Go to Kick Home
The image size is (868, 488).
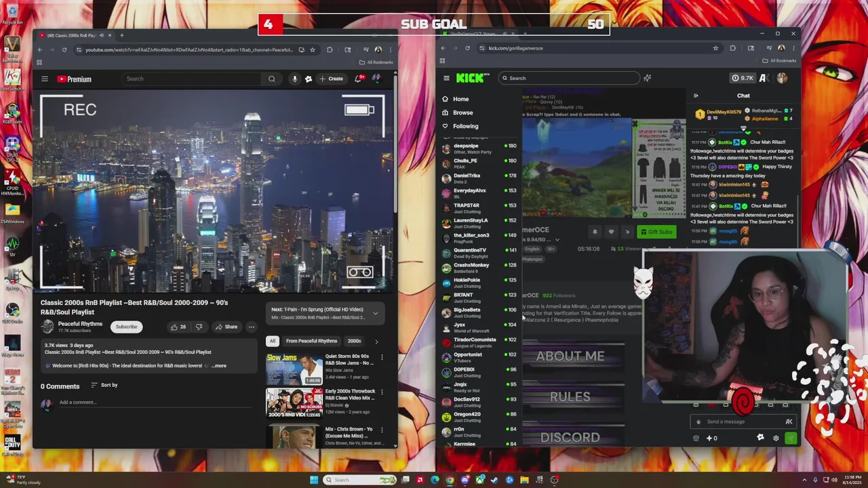coord(460,99)
